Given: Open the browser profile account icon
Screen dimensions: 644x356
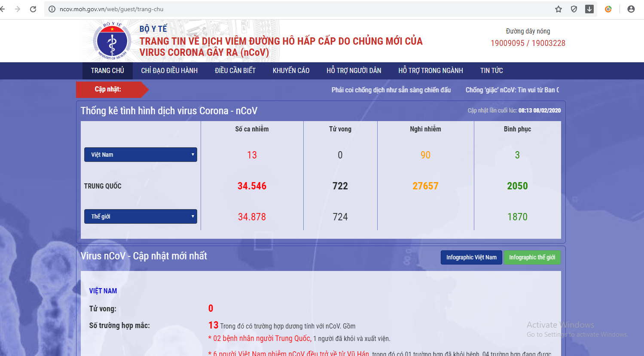Looking at the screenshot, I should click(631, 9).
